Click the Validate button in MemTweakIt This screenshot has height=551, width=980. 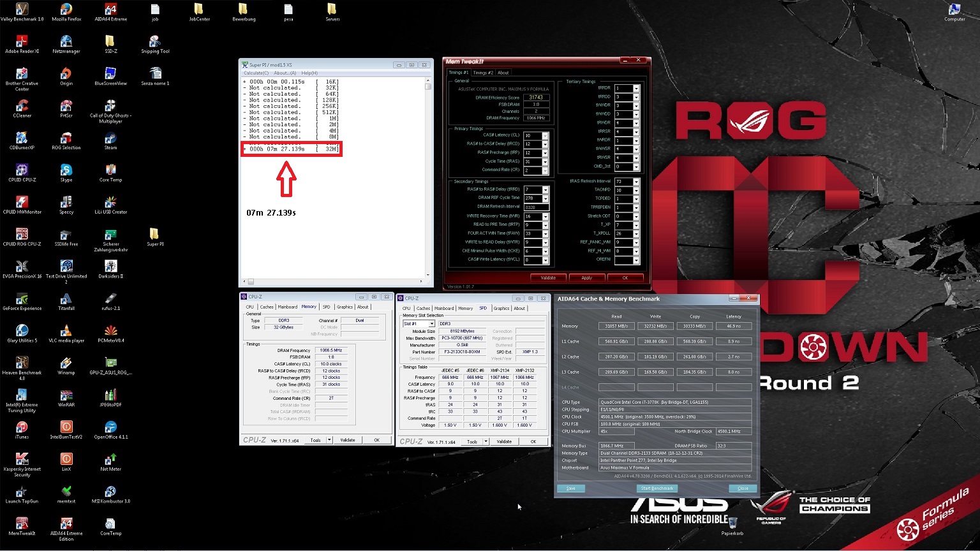tap(548, 277)
